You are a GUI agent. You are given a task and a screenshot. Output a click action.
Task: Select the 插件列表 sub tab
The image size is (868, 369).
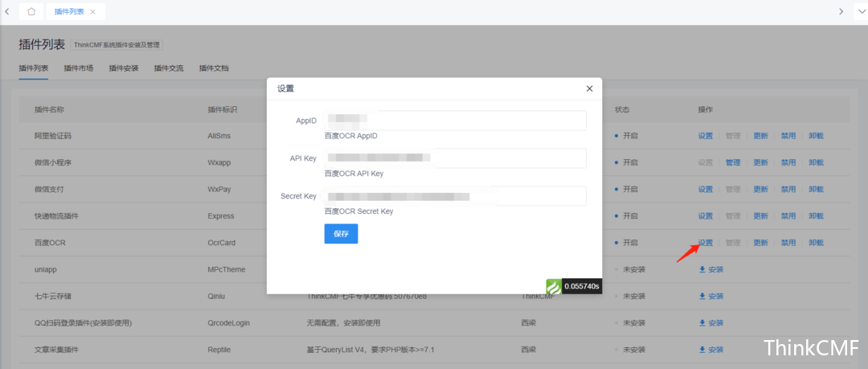click(x=33, y=68)
